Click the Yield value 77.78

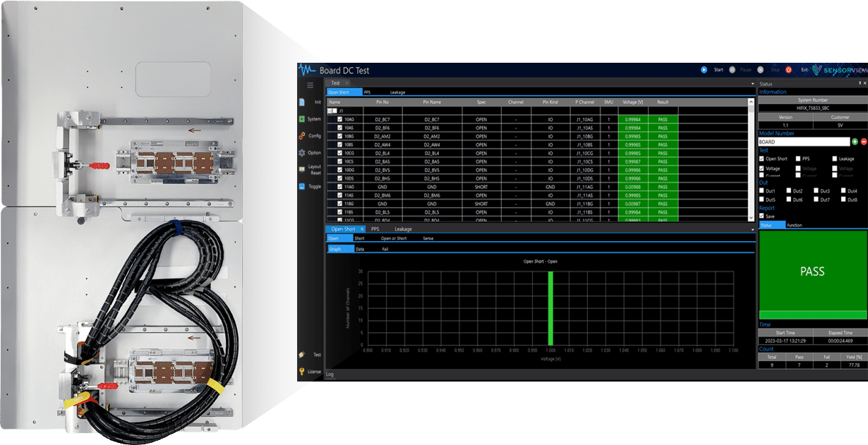(852, 365)
